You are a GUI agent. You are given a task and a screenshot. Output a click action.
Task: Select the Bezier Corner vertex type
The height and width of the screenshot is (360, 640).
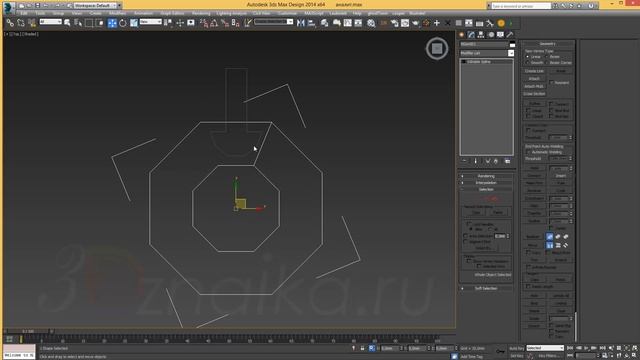coord(558,63)
